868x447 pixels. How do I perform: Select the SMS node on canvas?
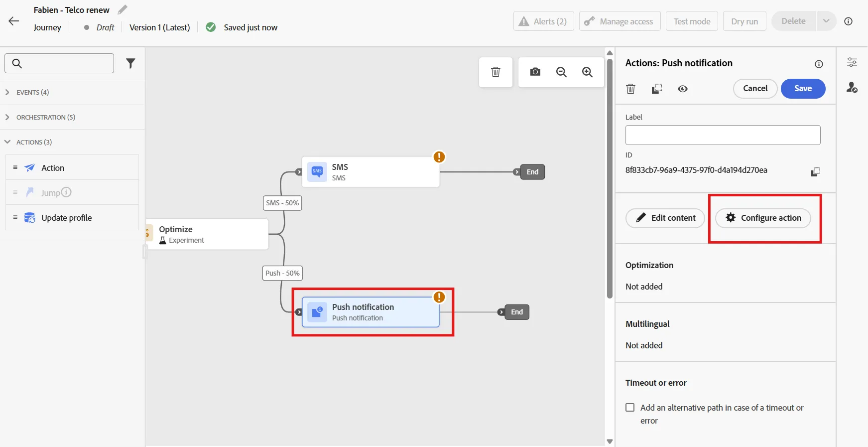[x=371, y=172]
